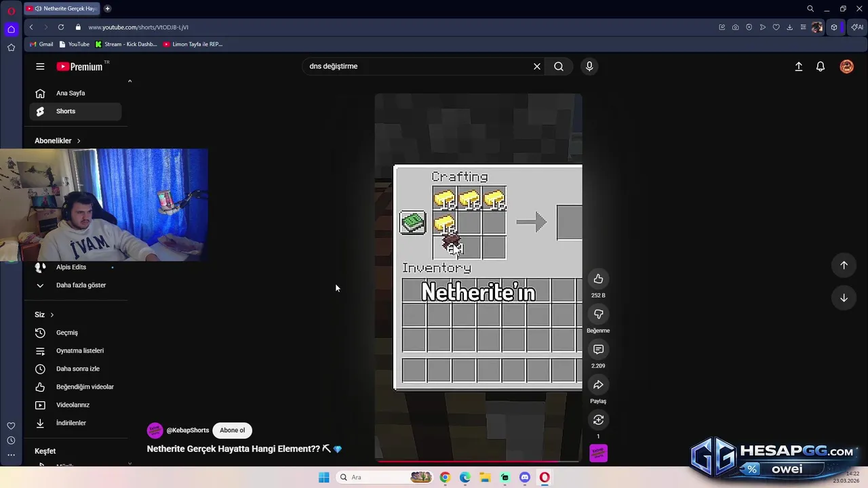The image size is (868, 488).
Task: Click the search magnifier button
Action: [559, 66]
